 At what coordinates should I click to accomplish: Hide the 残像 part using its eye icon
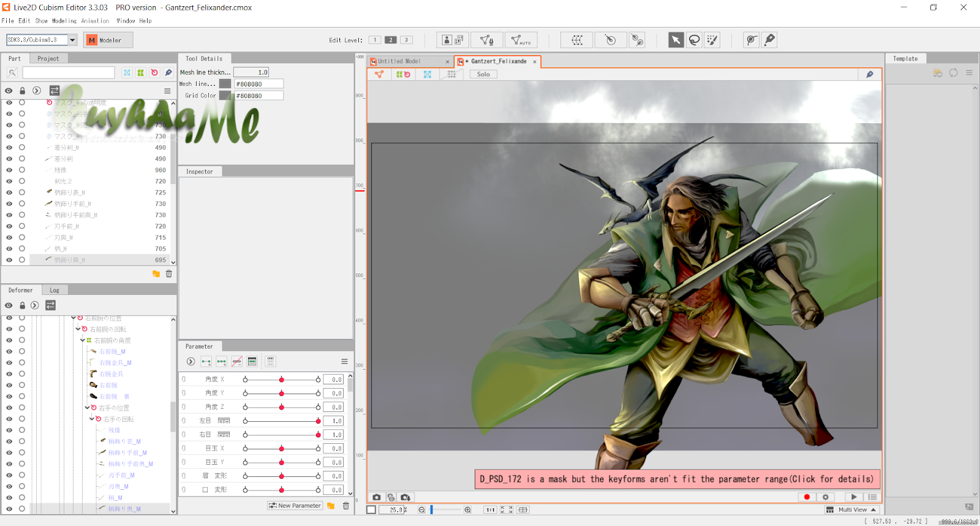pos(9,170)
